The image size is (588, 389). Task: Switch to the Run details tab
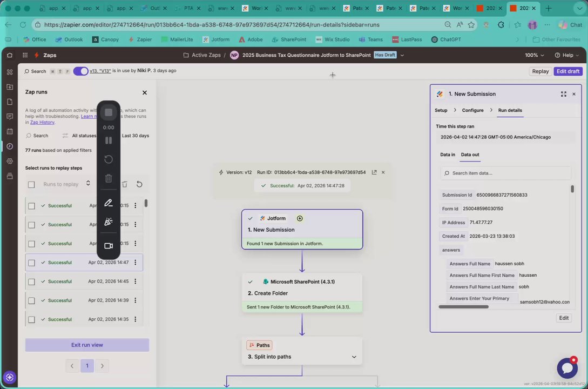coord(510,110)
